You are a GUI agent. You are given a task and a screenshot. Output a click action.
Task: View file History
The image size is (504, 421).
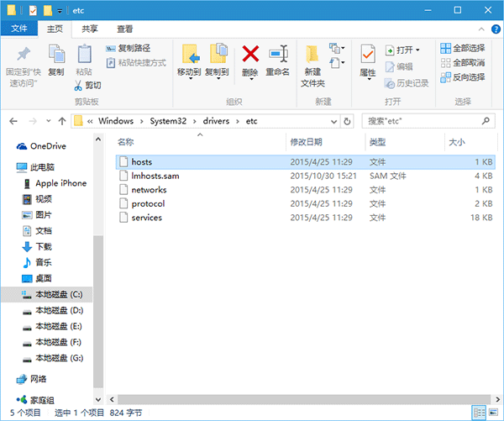coord(407,83)
